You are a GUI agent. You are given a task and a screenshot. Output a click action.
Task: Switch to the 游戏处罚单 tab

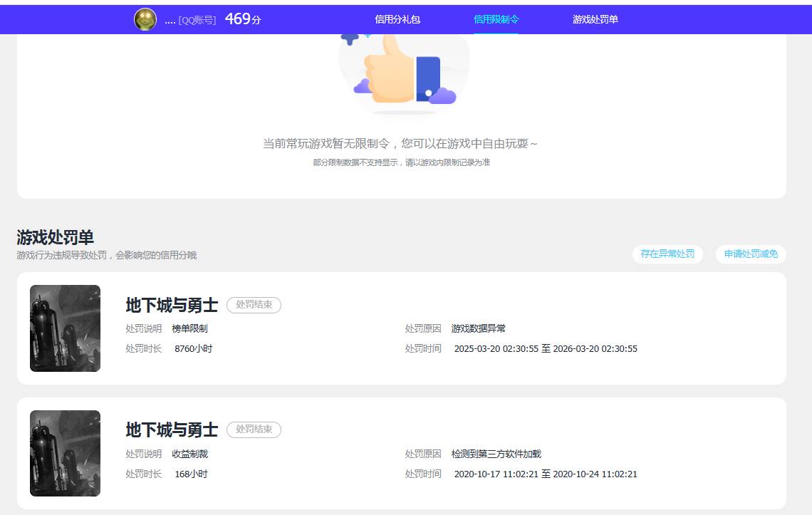click(x=593, y=19)
